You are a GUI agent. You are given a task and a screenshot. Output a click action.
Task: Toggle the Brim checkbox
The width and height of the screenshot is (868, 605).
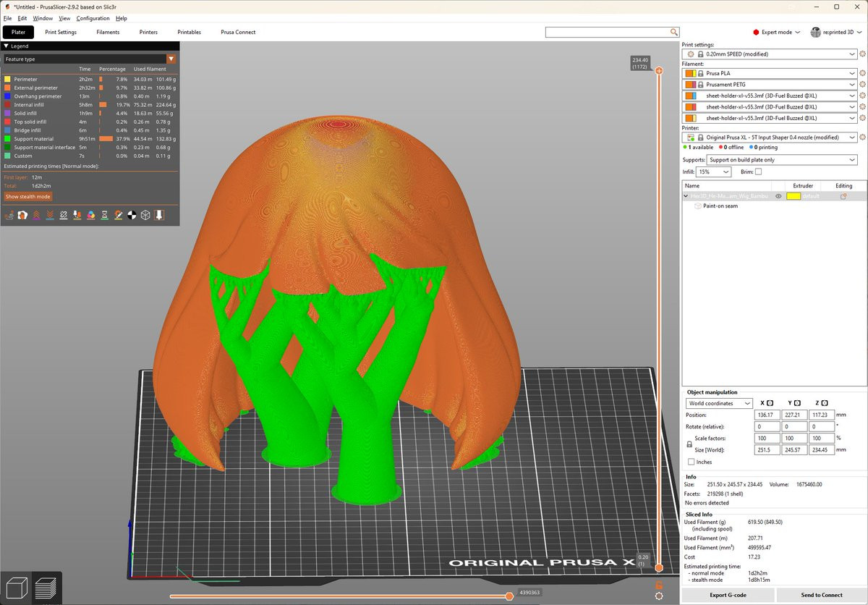758,172
